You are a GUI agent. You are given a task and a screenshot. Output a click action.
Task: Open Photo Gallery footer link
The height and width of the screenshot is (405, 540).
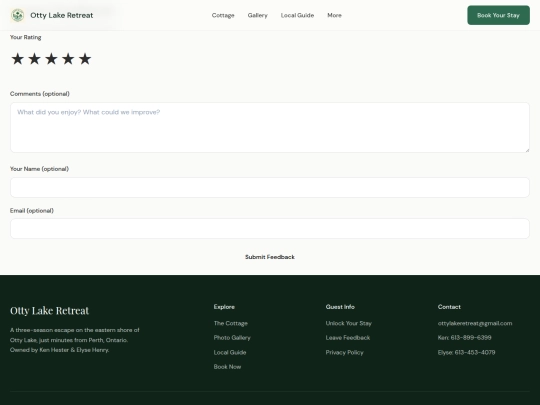pos(232,338)
